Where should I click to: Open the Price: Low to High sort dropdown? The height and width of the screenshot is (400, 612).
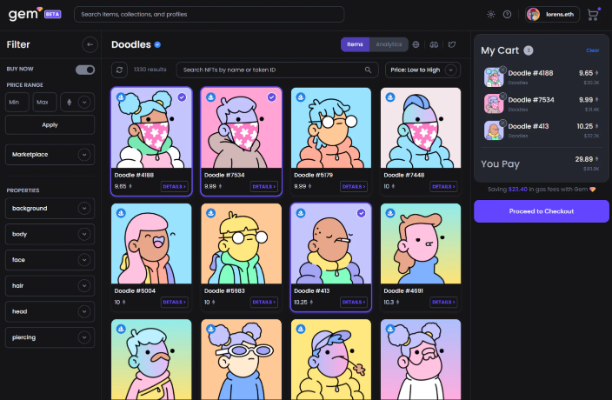(x=423, y=70)
